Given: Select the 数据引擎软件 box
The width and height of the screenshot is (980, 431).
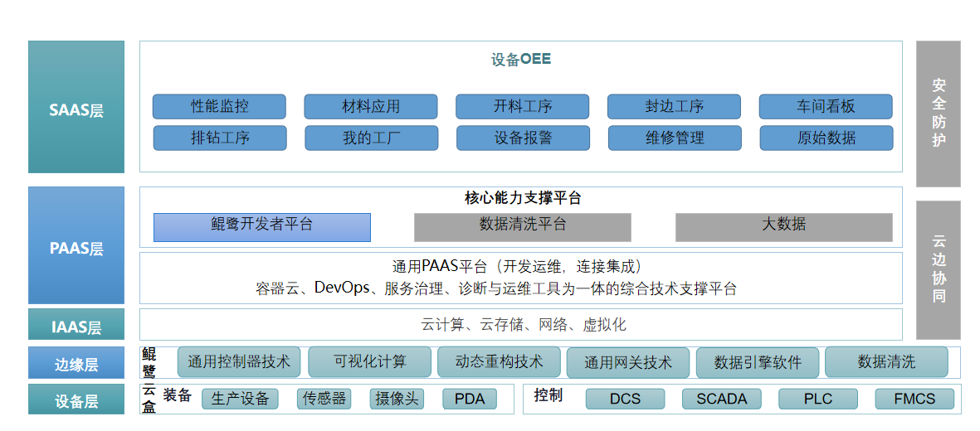Looking at the screenshot, I should click(758, 363).
